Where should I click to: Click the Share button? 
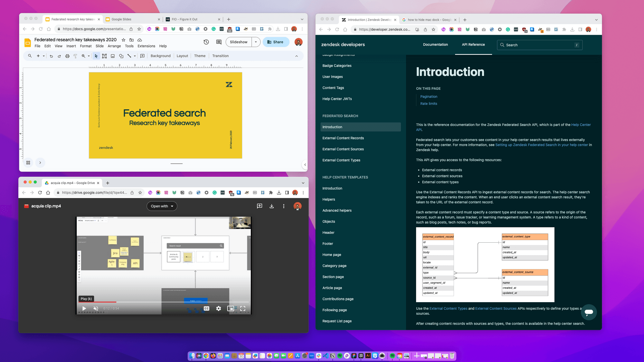point(276,42)
